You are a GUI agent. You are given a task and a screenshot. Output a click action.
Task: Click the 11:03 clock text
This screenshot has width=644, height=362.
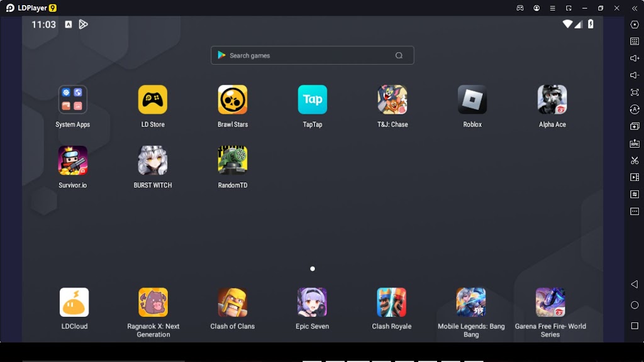(x=43, y=25)
